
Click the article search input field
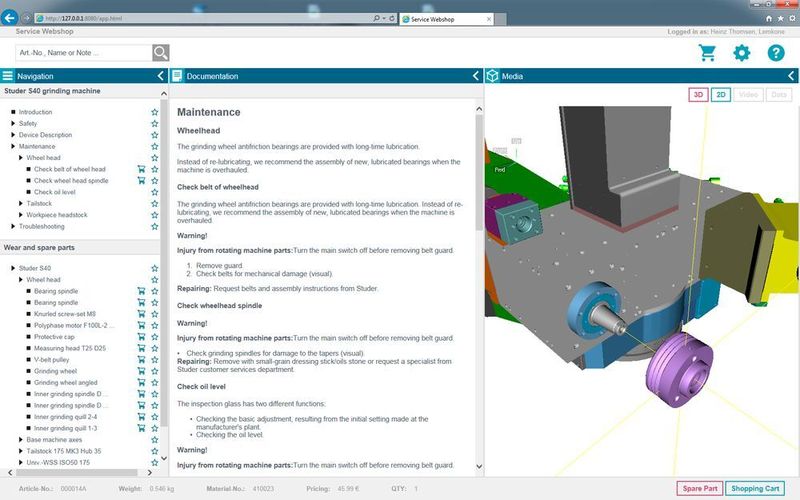pos(82,53)
